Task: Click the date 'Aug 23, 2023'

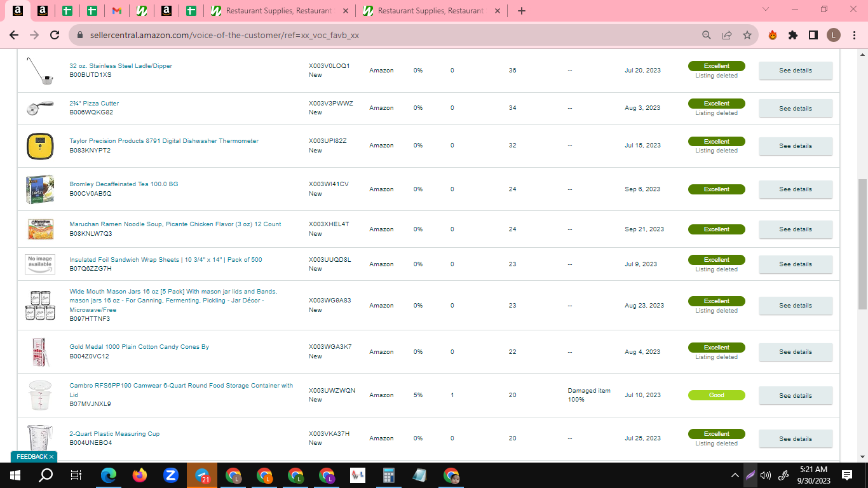Action: point(644,306)
